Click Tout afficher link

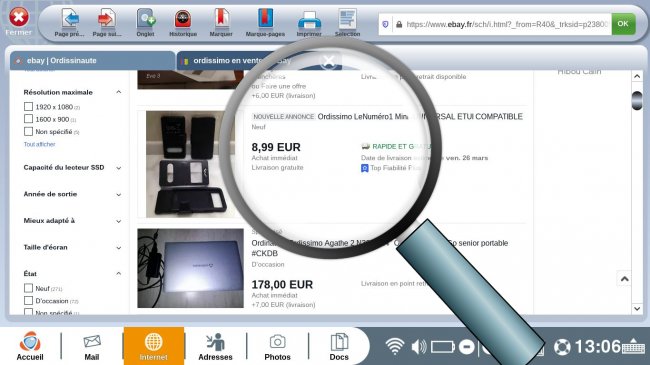click(39, 144)
